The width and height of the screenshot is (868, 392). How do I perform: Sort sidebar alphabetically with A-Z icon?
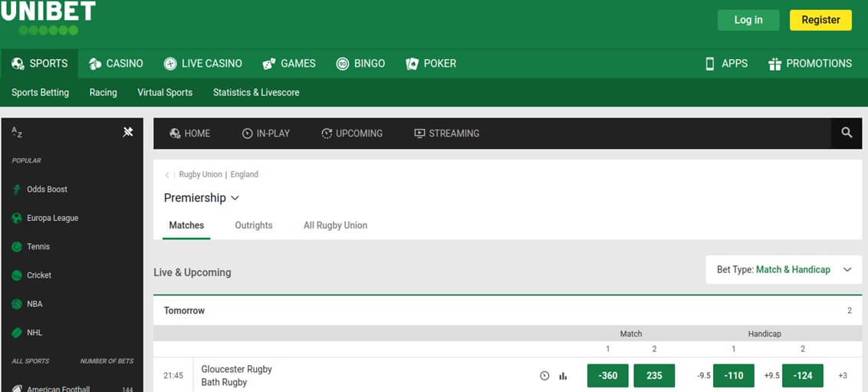point(17,132)
